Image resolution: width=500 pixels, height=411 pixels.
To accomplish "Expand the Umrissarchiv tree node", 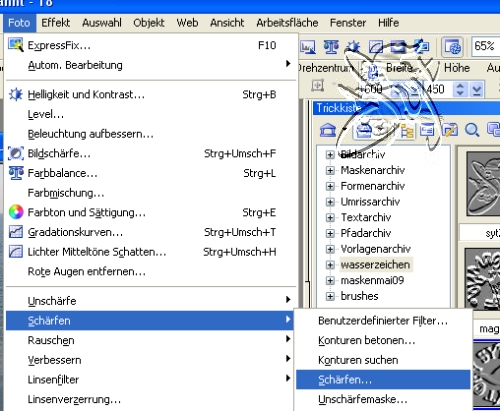I will (x=330, y=202).
